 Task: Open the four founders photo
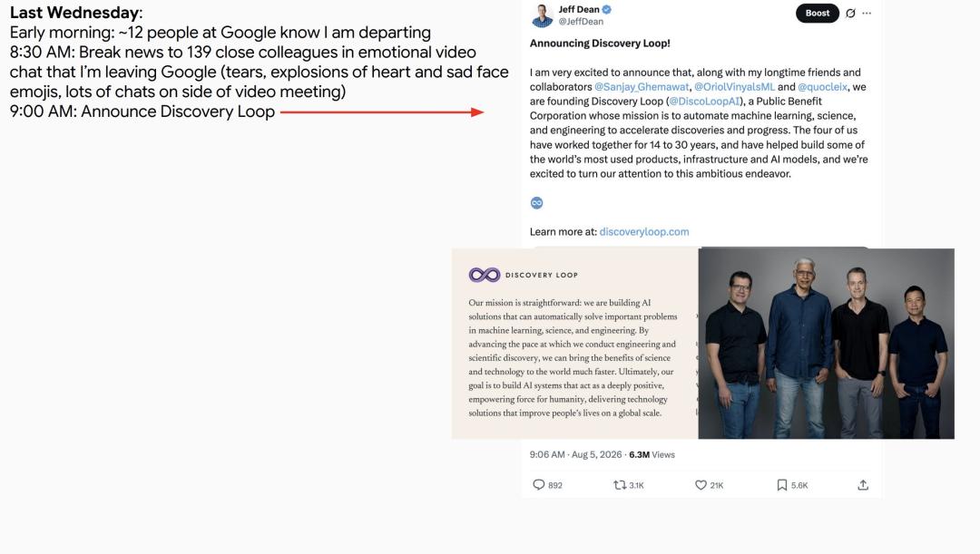[827, 344]
